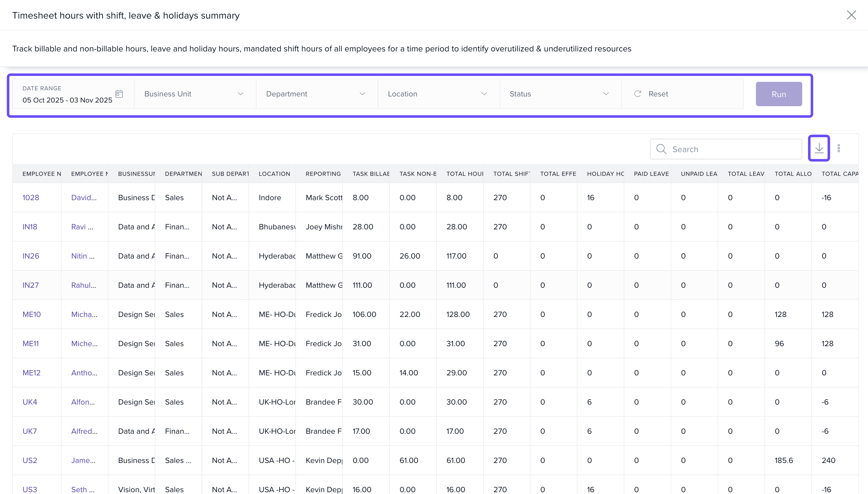Screen dimensions: 868x494
Task: Close the timesheet summary dialog
Action: 851,15
